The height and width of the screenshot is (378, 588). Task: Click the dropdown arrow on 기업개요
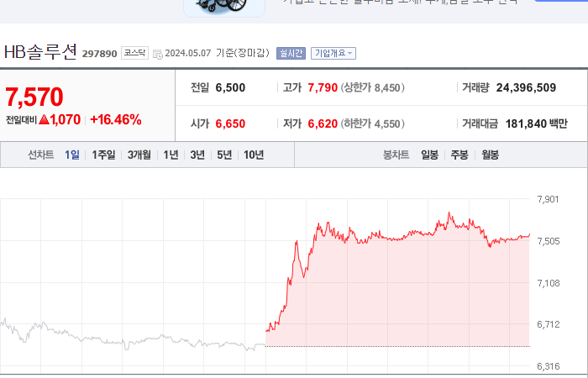350,54
